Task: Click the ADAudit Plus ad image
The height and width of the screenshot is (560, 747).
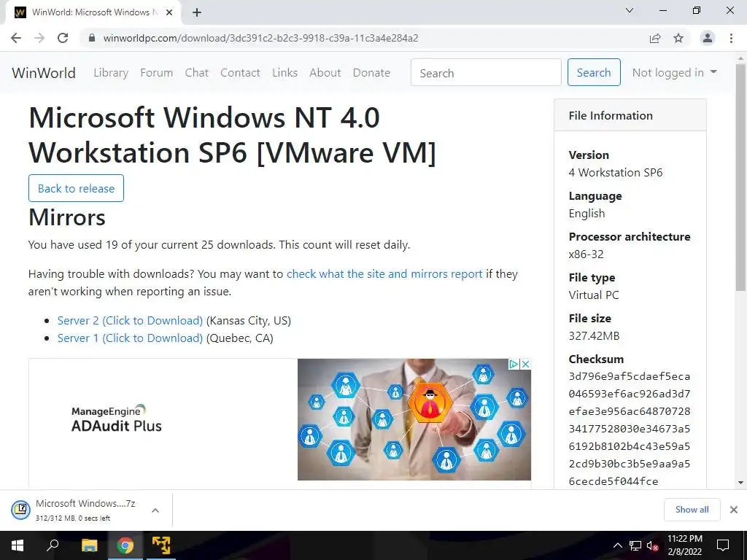Action: (414, 419)
